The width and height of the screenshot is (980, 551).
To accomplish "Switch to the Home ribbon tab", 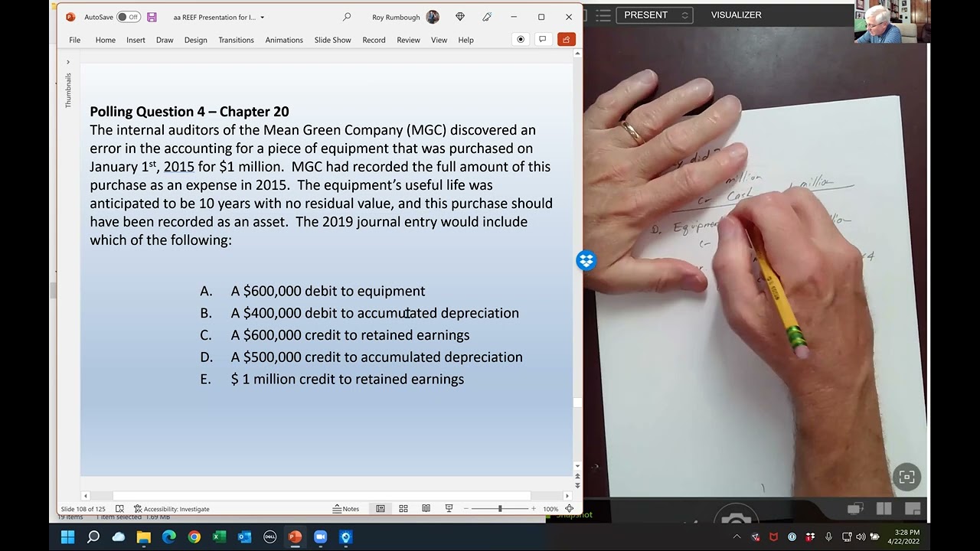I will point(106,40).
